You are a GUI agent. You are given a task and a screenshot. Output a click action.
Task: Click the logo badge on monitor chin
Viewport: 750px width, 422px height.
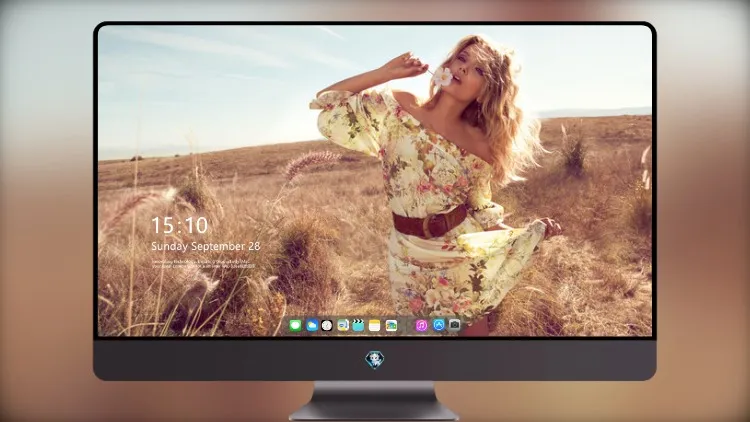[375, 359]
